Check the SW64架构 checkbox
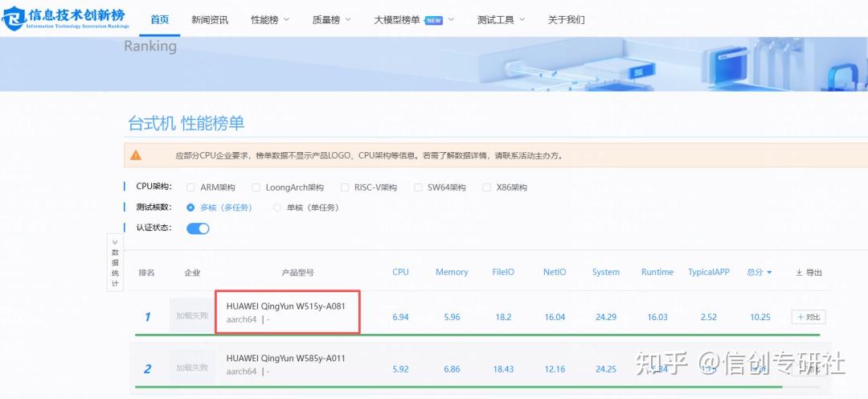This screenshot has width=868, height=399. (x=418, y=187)
